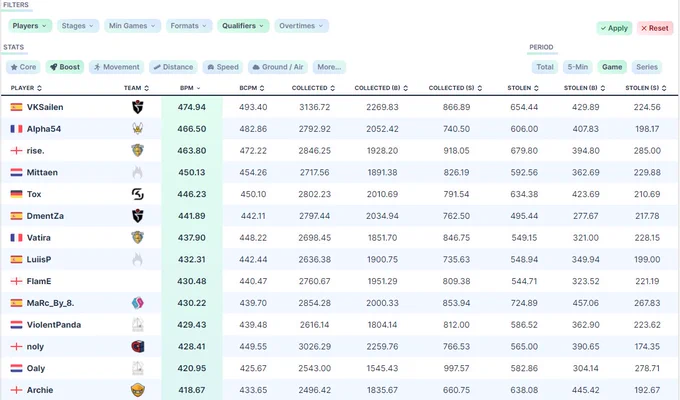The width and height of the screenshot is (680, 400).
Task: Click DmentZa's team logo icon
Action: [x=137, y=216]
